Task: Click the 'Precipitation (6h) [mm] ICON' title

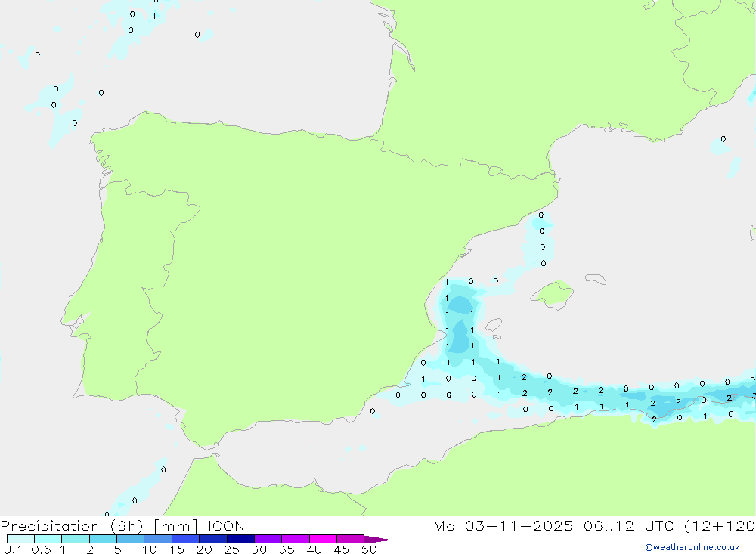Action: click(122, 526)
